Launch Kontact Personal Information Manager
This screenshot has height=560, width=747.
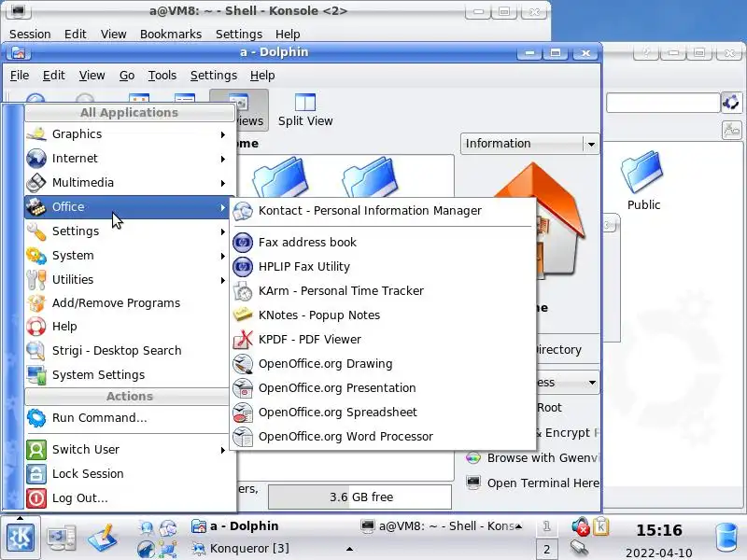[x=383, y=211]
